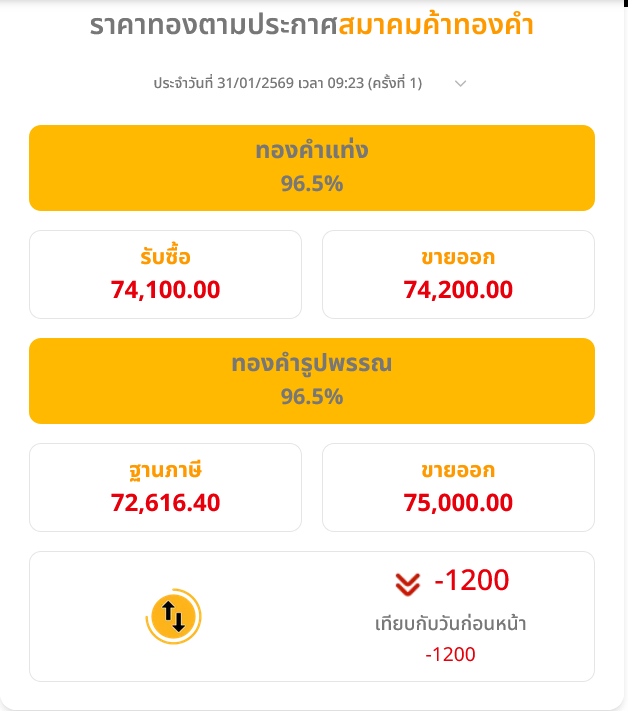The image size is (628, 711).
Task: Click the red double down chevron icon
Action: [406, 582]
